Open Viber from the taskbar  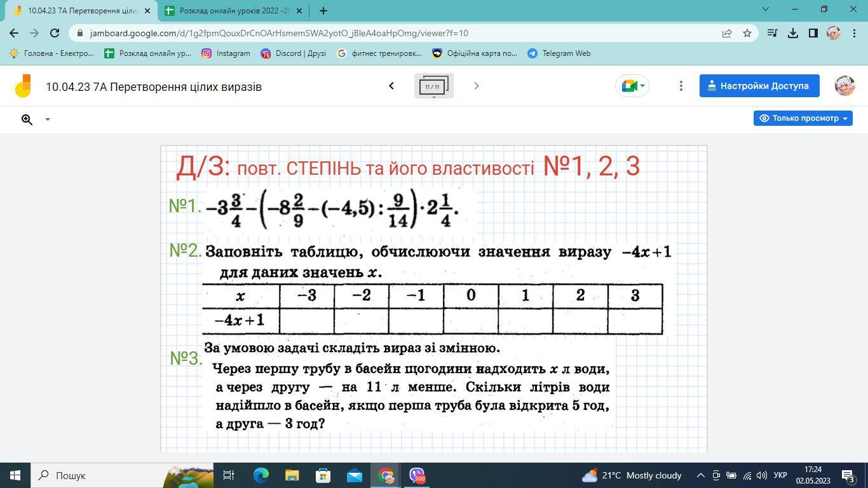417,475
